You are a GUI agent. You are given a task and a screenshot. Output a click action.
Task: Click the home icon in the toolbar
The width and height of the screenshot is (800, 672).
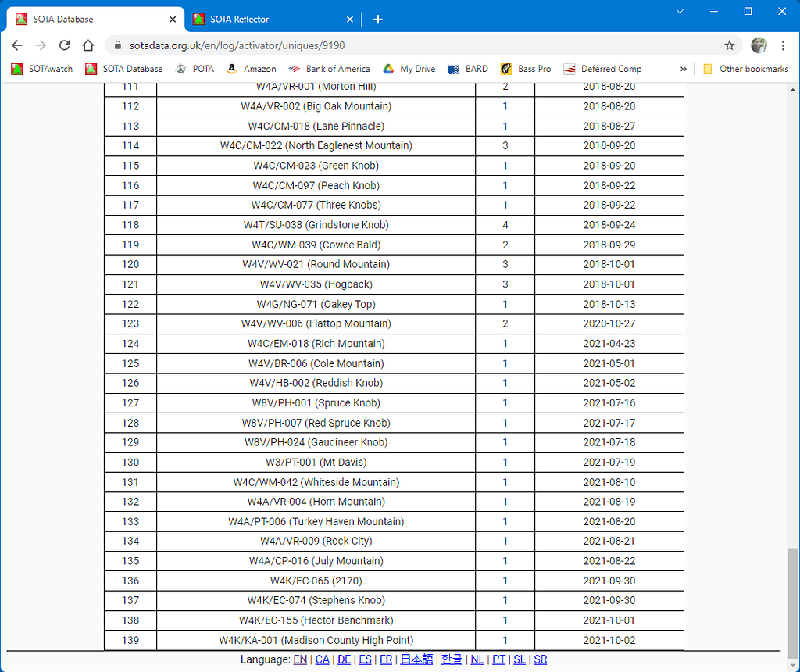point(87,45)
